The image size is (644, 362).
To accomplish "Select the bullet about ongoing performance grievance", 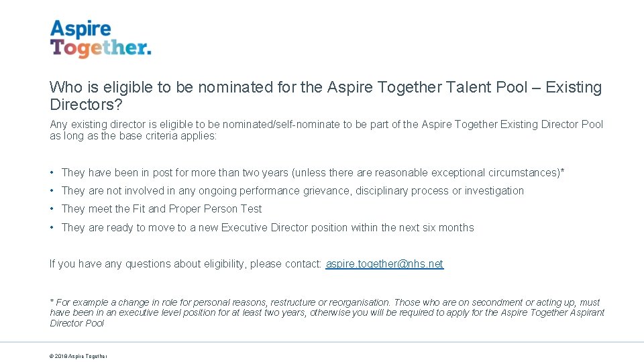I will tap(292, 191).
